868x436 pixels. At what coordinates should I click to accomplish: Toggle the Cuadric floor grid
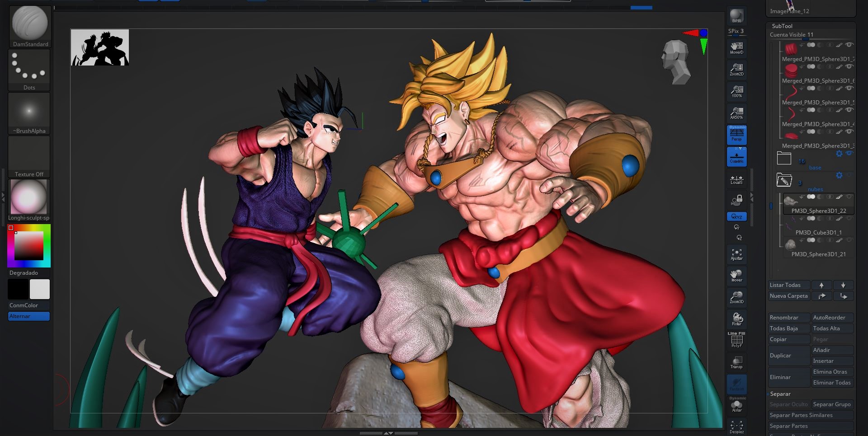737,156
